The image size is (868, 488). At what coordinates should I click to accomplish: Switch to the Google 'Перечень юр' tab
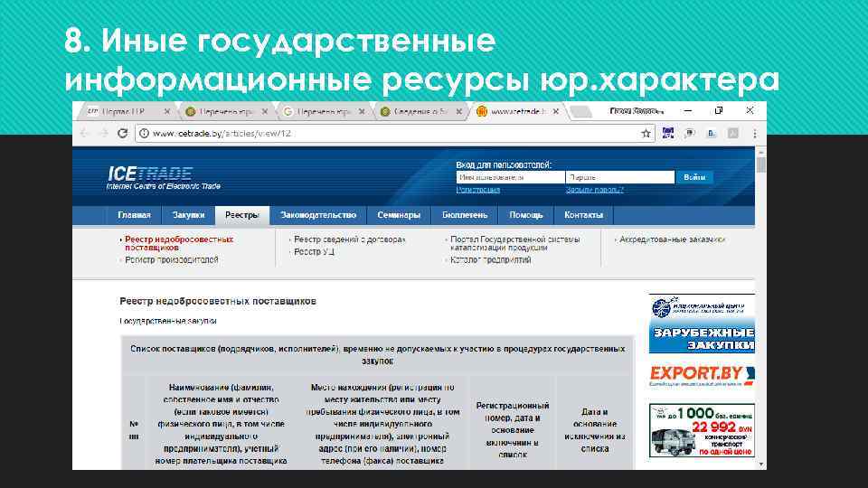click(323, 111)
